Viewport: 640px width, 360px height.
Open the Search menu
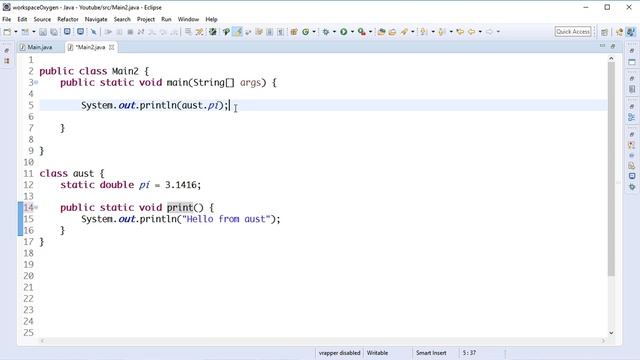(x=122, y=19)
